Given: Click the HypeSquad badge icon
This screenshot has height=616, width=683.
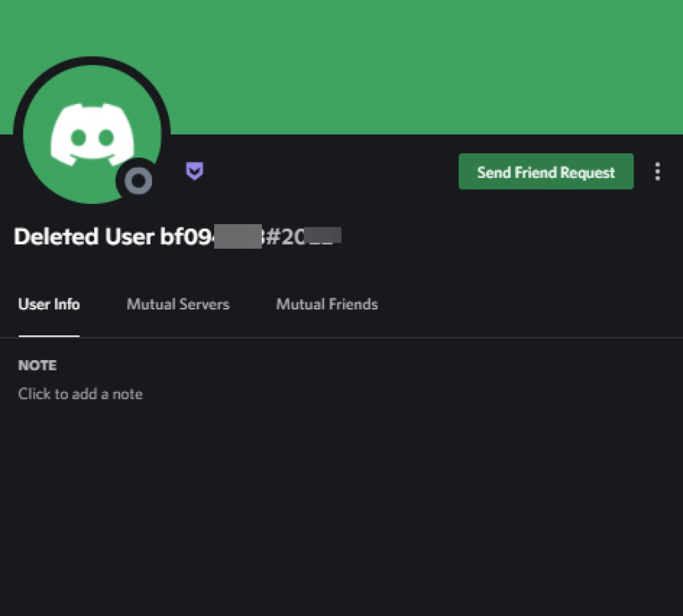Looking at the screenshot, I should tap(194, 171).
